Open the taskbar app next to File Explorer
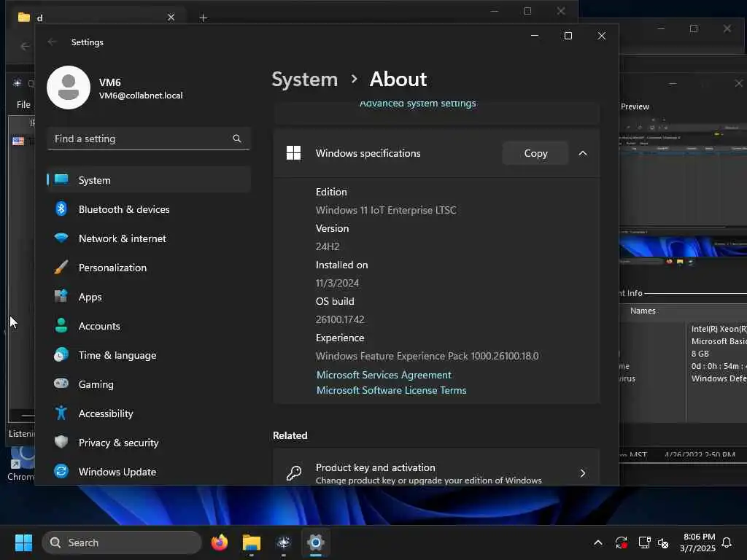The width and height of the screenshot is (747, 560). pos(284,542)
